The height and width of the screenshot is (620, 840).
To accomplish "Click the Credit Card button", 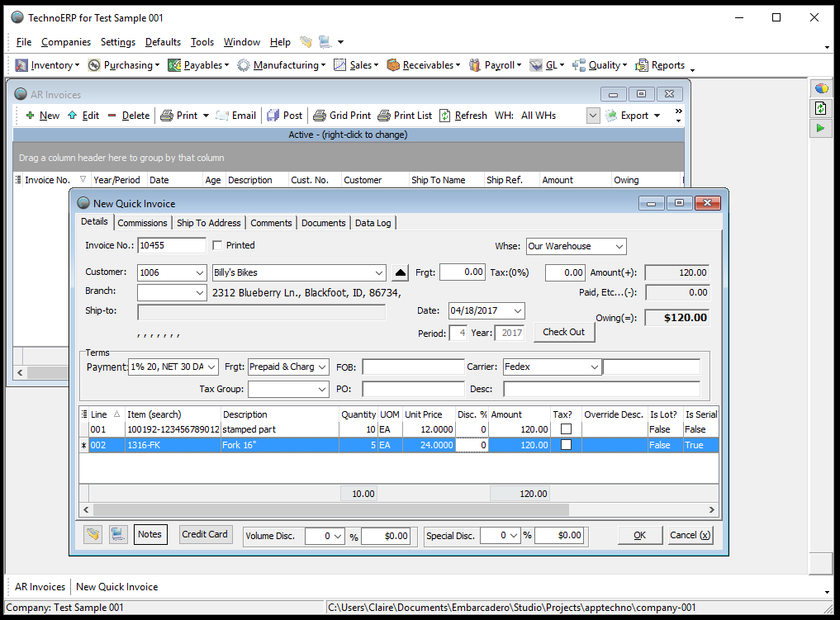I will (x=205, y=534).
